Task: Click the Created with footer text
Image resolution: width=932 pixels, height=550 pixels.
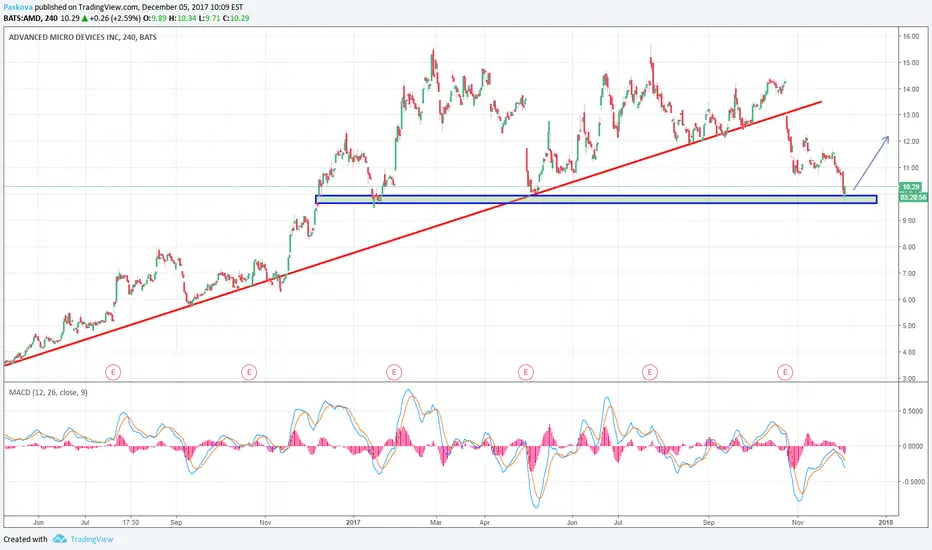Action: pyautogui.click(x=26, y=539)
